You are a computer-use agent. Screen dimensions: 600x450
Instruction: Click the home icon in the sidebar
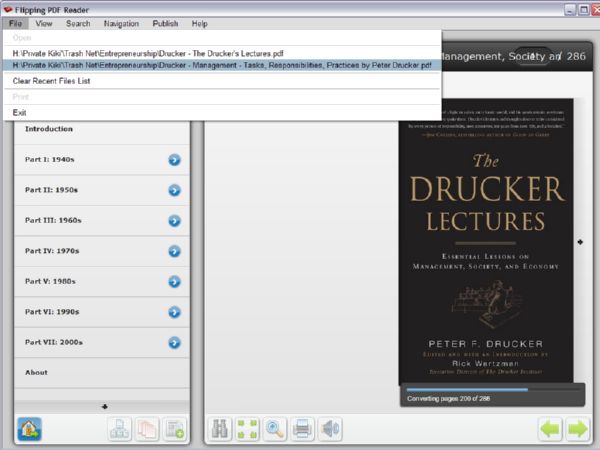click(x=29, y=429)
